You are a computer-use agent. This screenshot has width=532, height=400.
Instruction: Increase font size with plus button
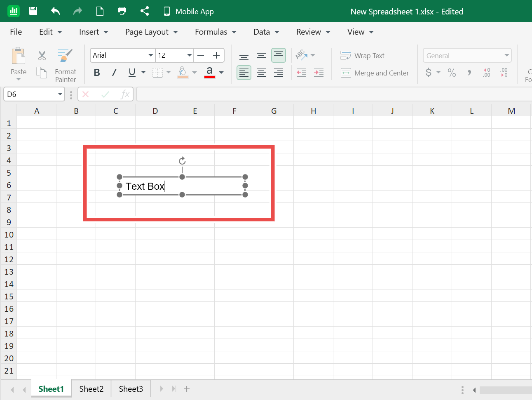tap(216, 55)
